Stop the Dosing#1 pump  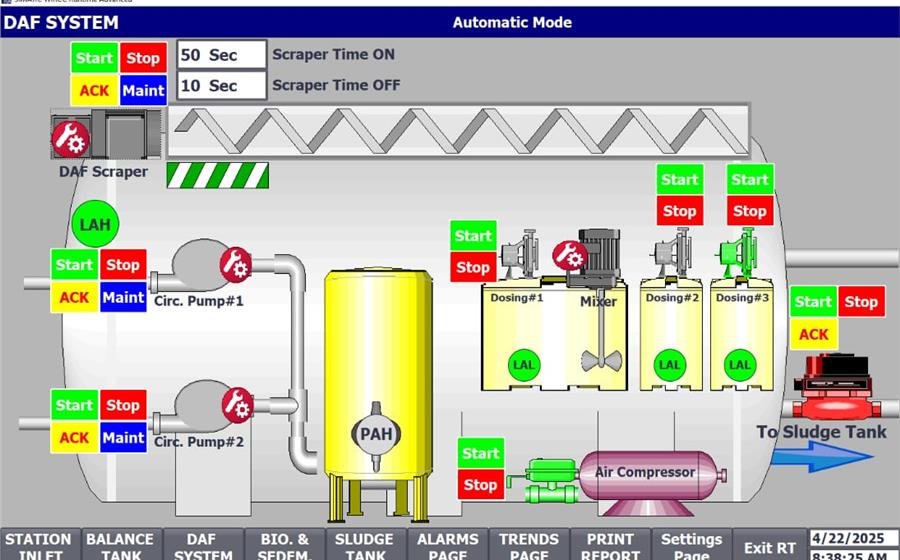point(473,267)
